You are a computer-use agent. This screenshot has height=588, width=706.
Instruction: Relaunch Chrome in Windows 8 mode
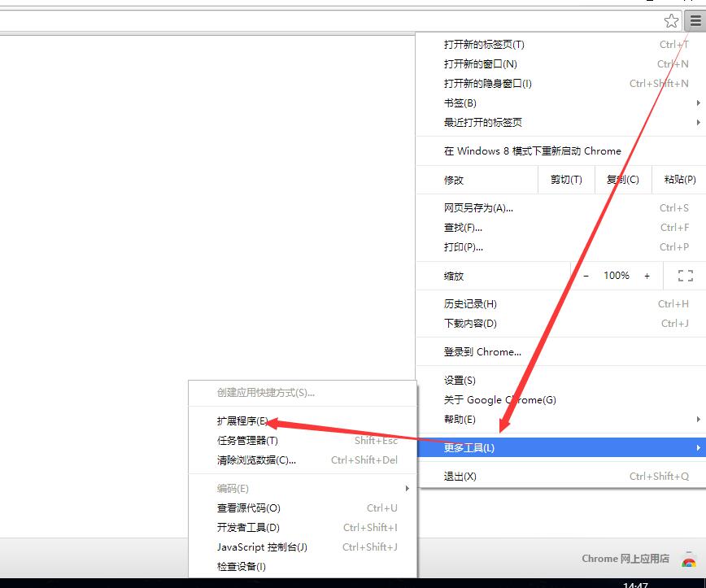click(x=560, y=150)
